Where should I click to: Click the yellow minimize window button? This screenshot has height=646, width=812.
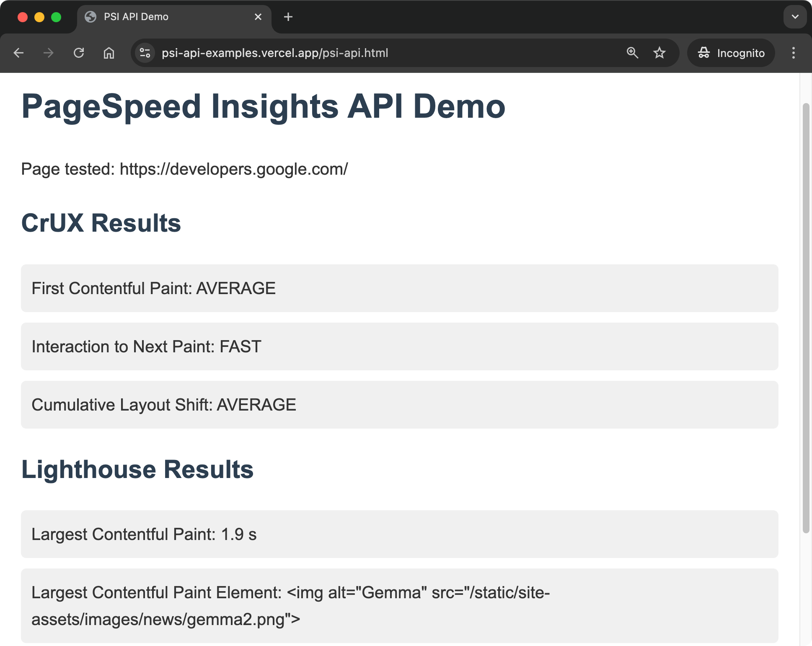click(39, 17)
